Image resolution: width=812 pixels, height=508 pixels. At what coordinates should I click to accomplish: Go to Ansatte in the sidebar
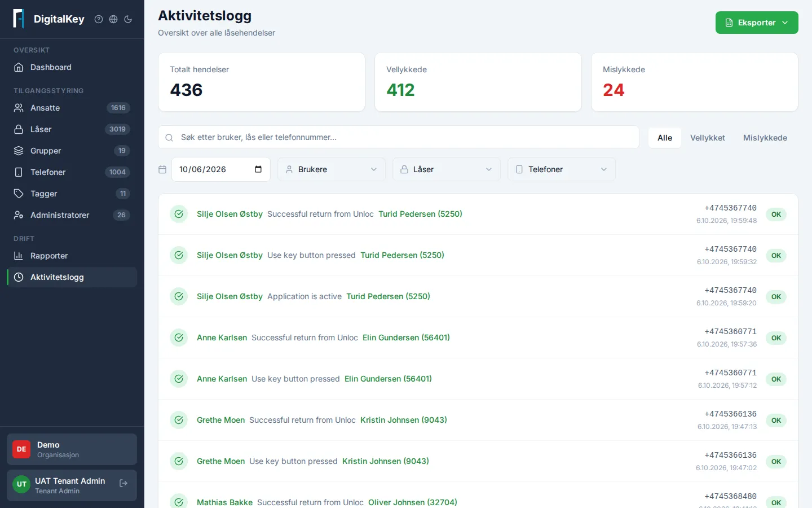[x=72, y=108]
